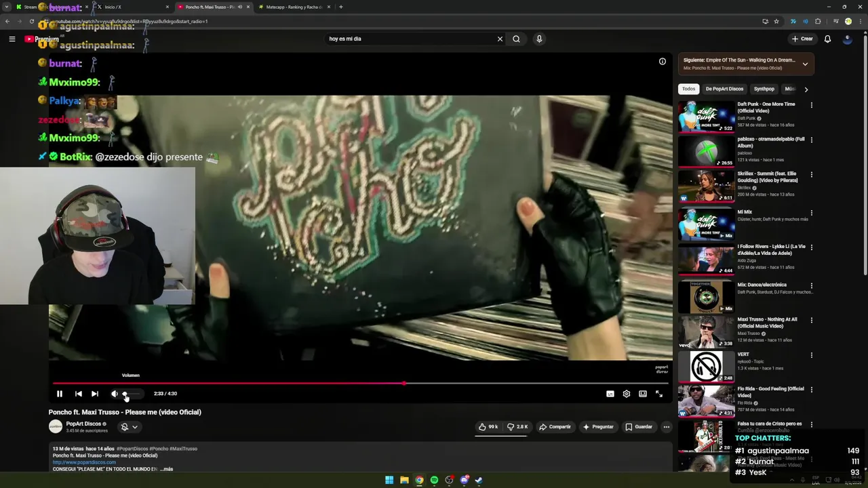Enter fullscreen mode
This screenshot has height=488, width=868.
click(659, 394)
